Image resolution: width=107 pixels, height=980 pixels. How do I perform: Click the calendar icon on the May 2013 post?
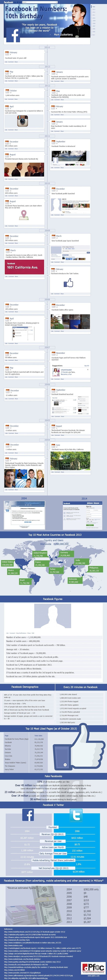pos(7,72)
